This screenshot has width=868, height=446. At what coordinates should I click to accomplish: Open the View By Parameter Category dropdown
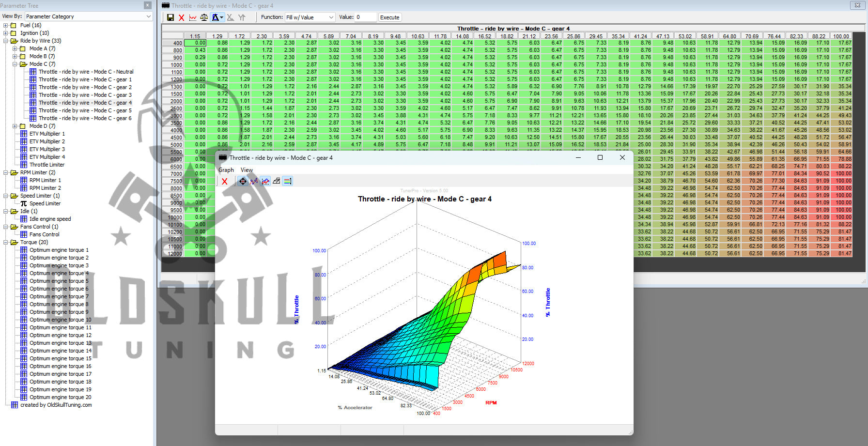[89, 16]
